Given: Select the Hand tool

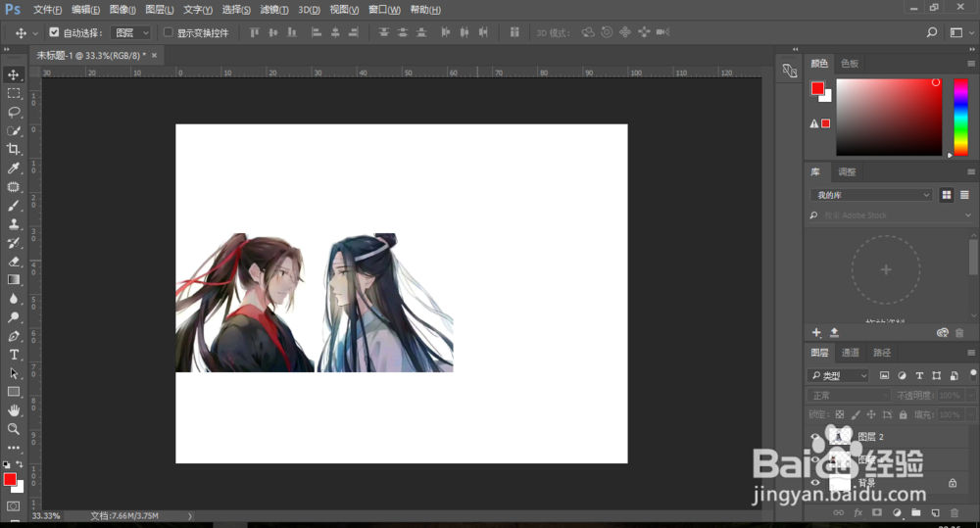Looking at the screenshot, I should (x=13, y=409).
